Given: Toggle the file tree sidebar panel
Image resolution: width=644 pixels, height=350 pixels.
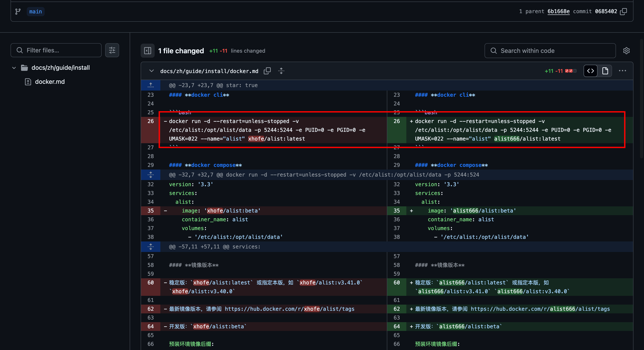Looking at the screenshot, I should 147,51.
